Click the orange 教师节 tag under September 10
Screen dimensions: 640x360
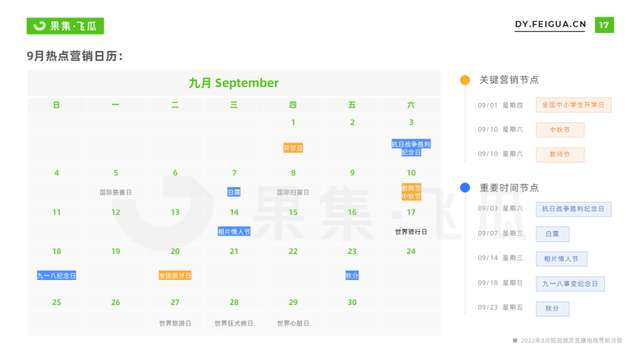click(x=411, y=188)
